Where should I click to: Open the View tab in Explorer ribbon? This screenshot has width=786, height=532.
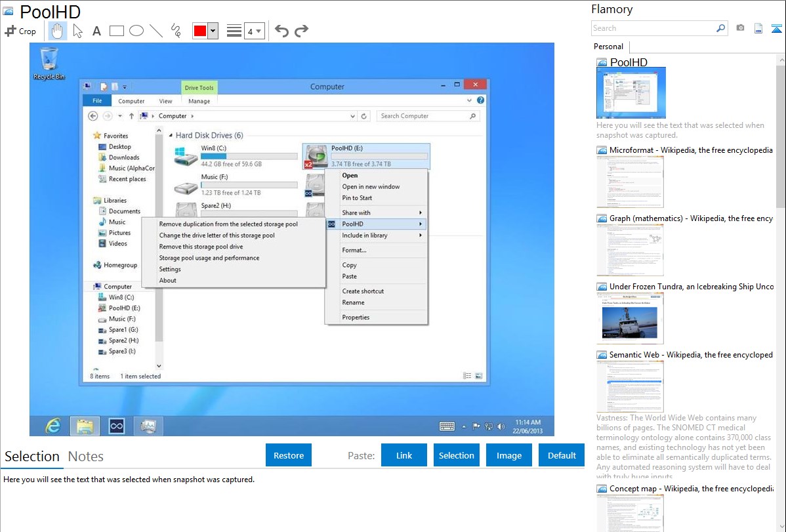165,101
